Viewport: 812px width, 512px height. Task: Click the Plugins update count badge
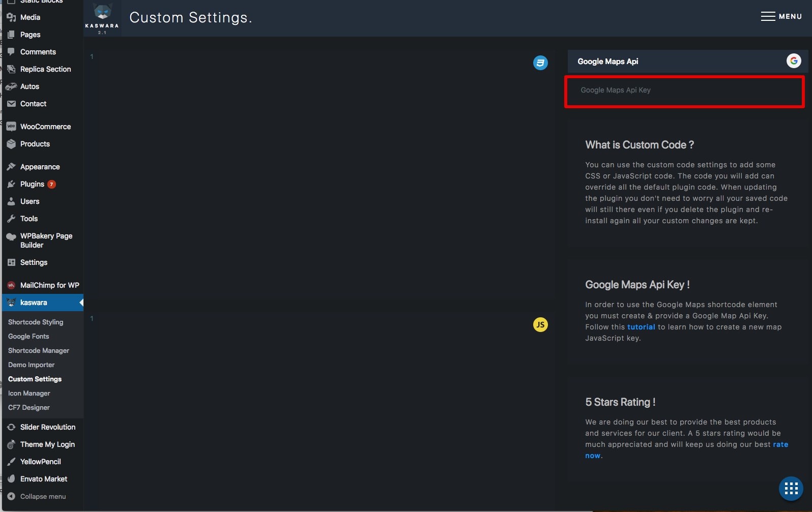click(51, 184)
